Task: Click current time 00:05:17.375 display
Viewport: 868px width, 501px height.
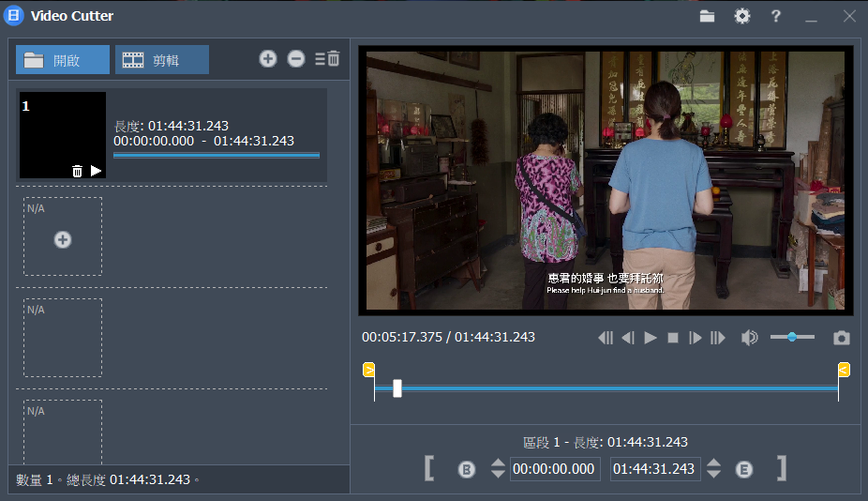Action: (x=402, y=337)
